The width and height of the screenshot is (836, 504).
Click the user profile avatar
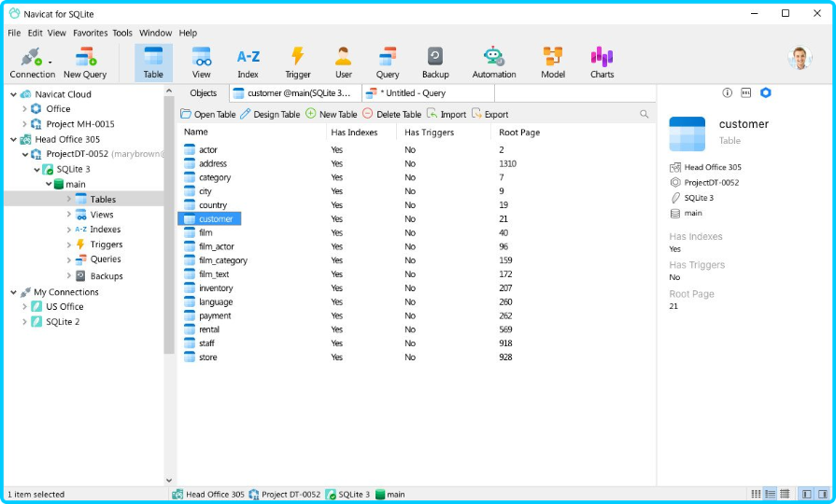(800, 58)
